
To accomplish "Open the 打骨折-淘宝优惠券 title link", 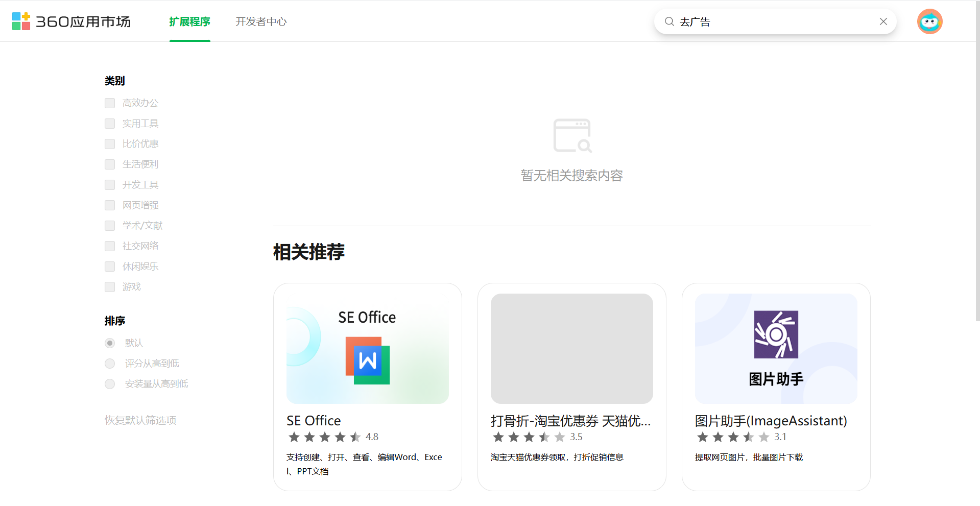I will pos(570,421).
